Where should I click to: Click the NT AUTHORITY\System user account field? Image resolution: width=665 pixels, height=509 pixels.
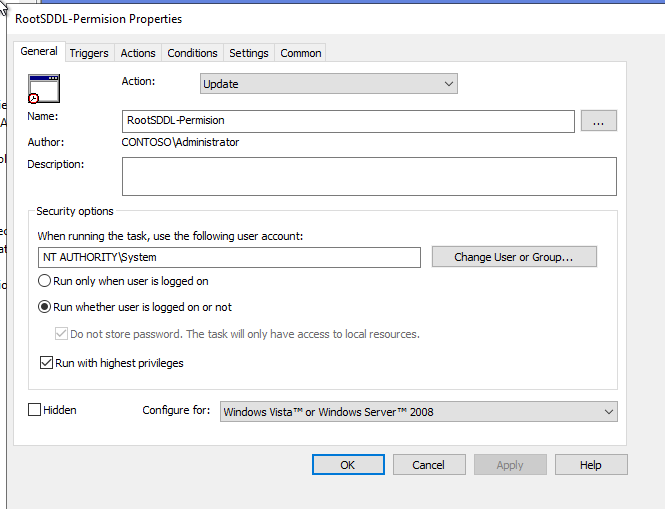[229, 257]
